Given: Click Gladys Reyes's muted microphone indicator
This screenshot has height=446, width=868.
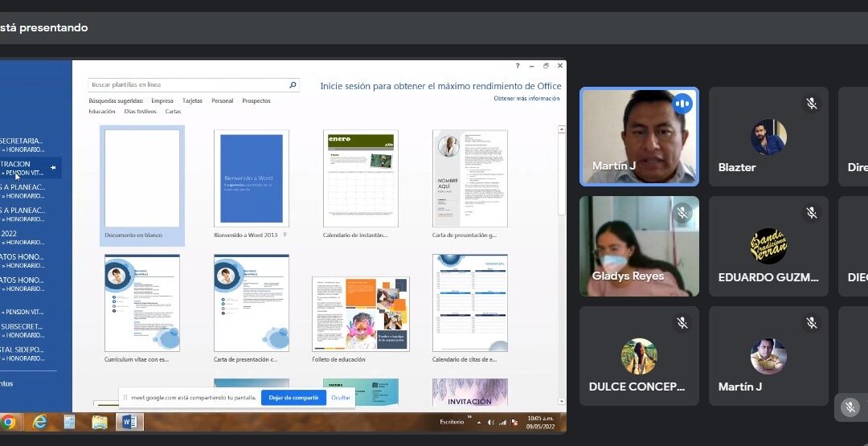Looking at the screenshot, I should [682, 213].
